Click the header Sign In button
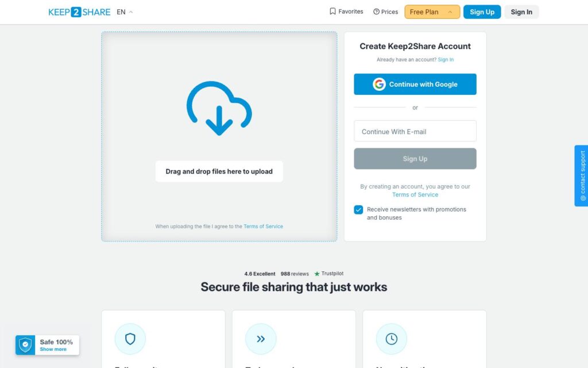Image resolution: width=588 pixels, height=368 pixels. point(521,12)
